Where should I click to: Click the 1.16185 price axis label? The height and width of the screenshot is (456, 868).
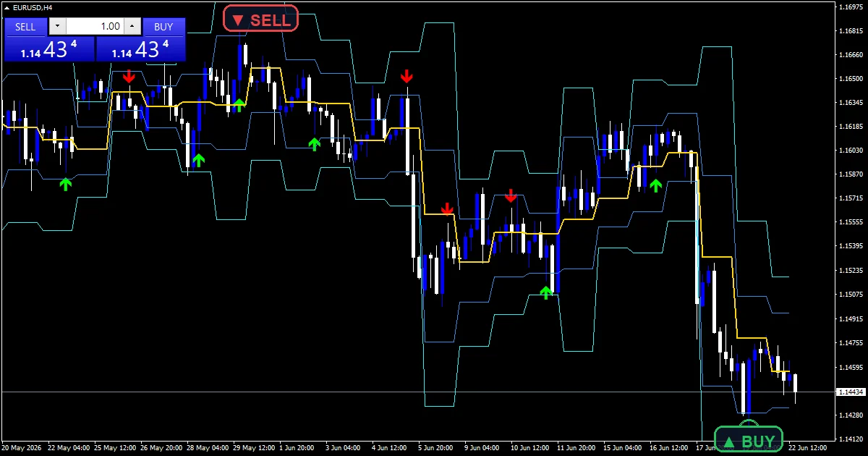pos(851,127)
